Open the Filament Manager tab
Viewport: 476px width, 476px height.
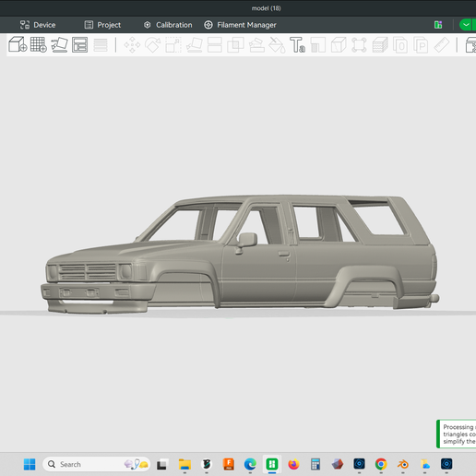click(240, 25)
